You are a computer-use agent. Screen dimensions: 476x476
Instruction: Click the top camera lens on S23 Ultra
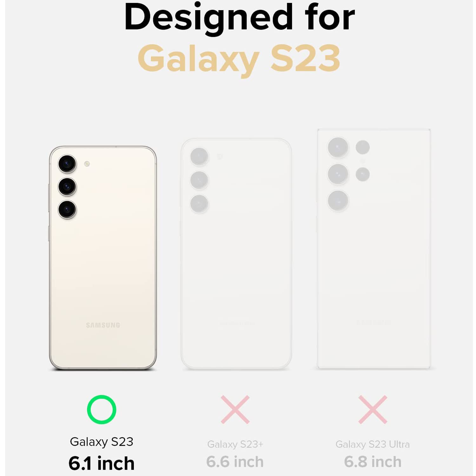pos(338,148)
